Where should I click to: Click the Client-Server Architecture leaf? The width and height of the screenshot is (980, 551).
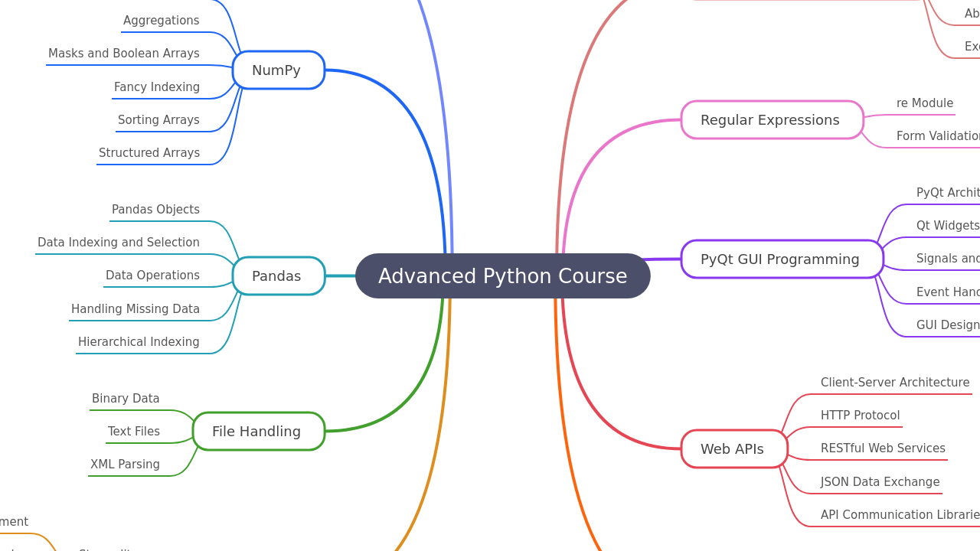[x=895, y=383]
